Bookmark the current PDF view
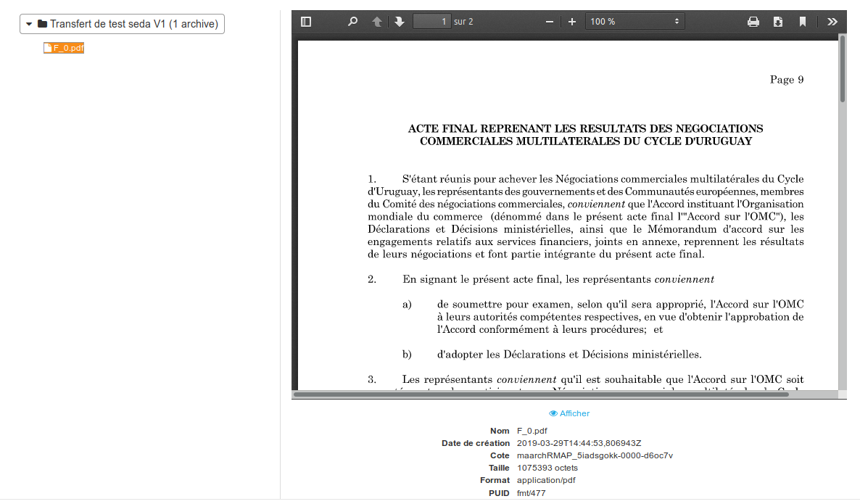 (x=803, y=21)
